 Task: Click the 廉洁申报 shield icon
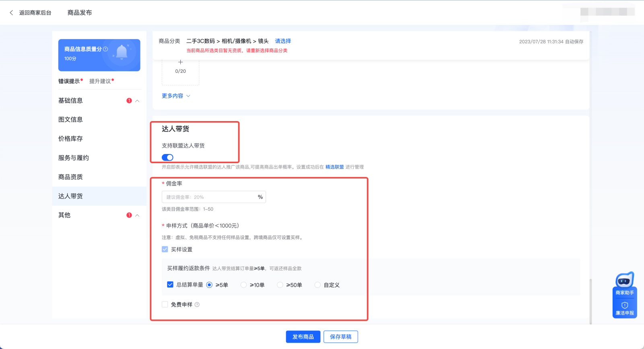coord(625,305)
